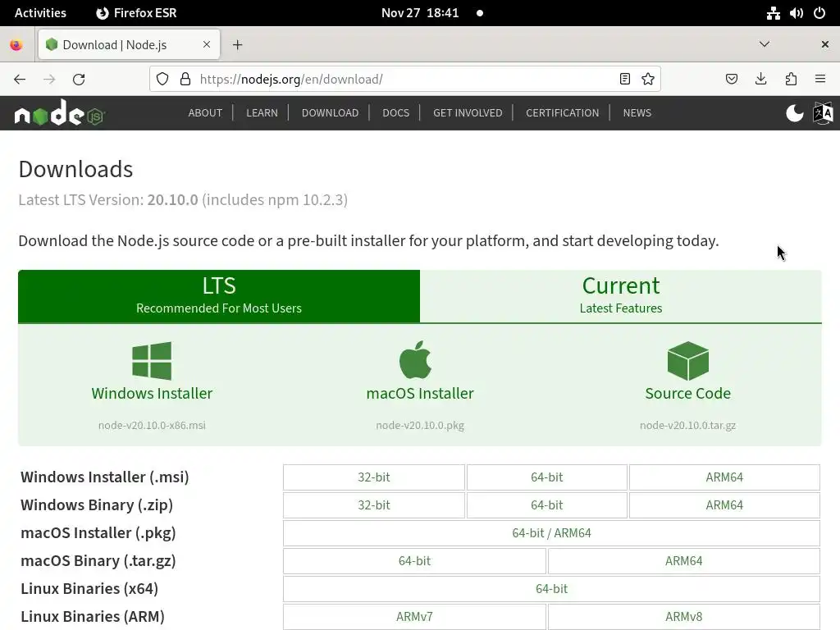Click the Firefox View icon
Viewport: 840px width, 630px height.
16,45
